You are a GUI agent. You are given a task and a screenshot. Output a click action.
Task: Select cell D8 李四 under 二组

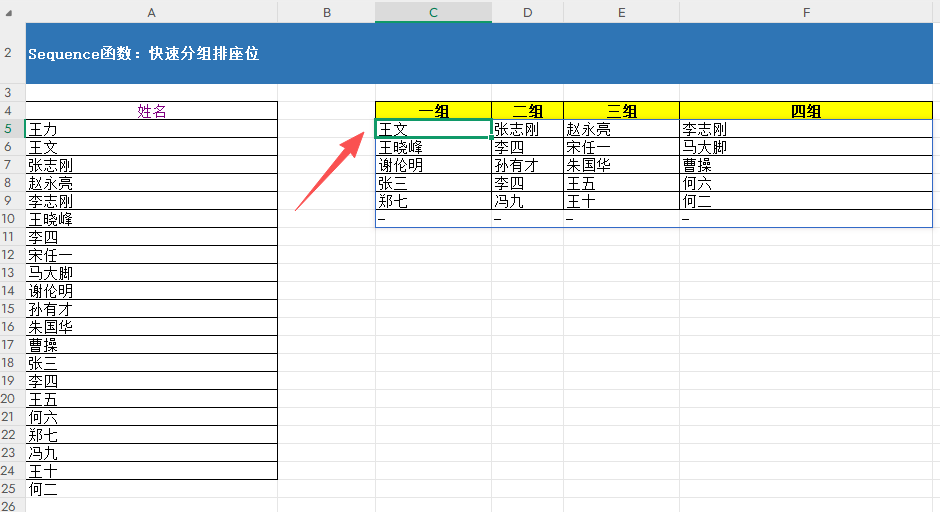[x=528, y=183]
